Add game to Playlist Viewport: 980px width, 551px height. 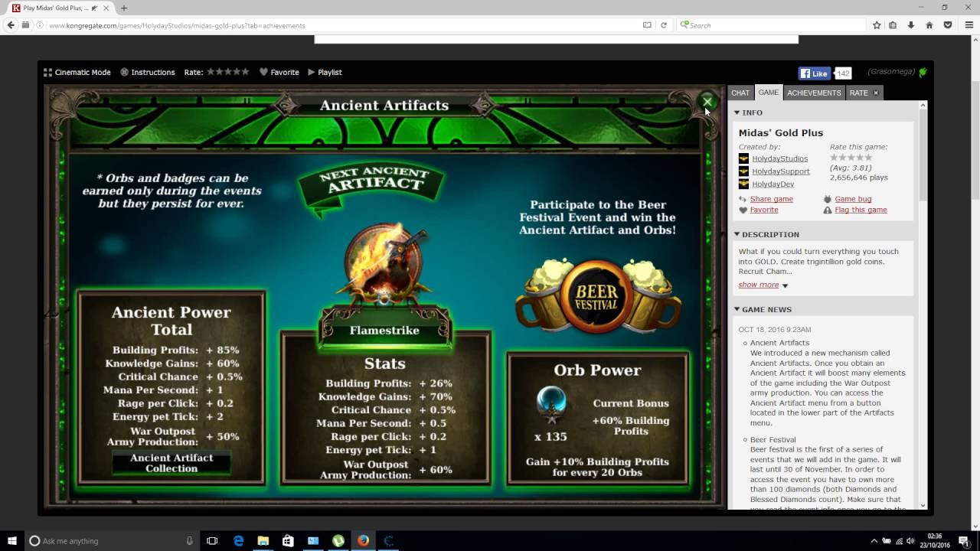coord(325,72)
